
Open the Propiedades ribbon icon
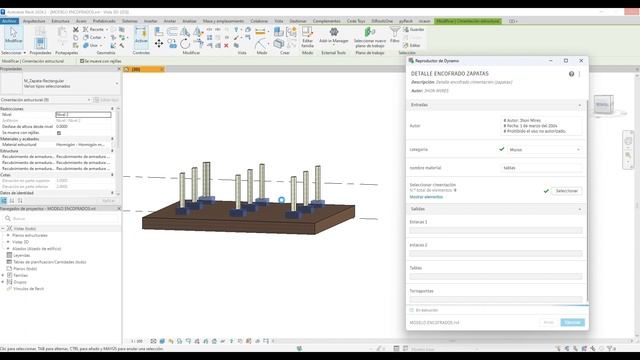[40, 42]
